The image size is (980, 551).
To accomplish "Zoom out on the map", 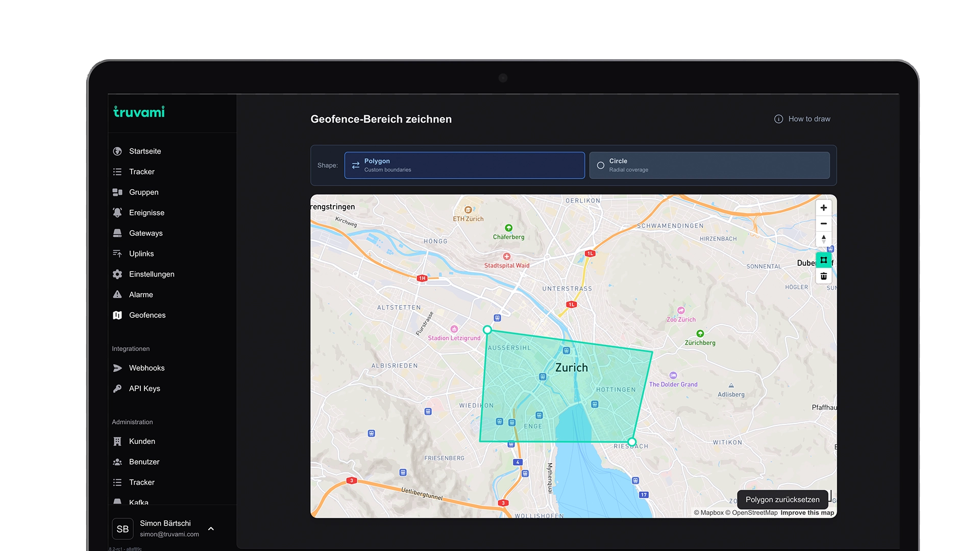I will click(x=823, y=224).
